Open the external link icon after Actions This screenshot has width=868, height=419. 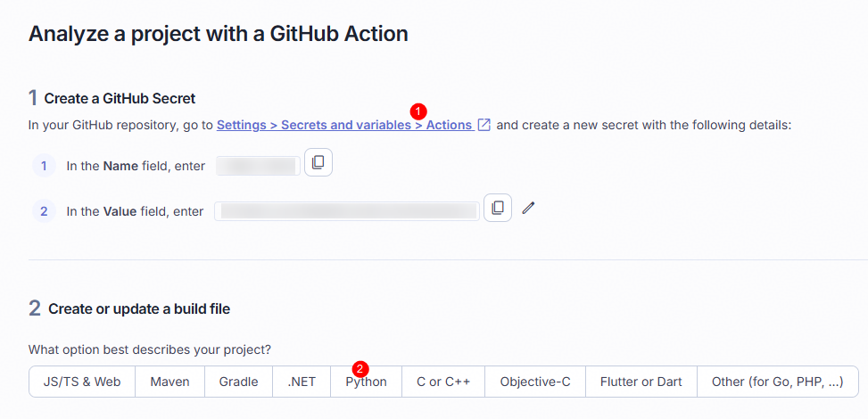(484, 125)
